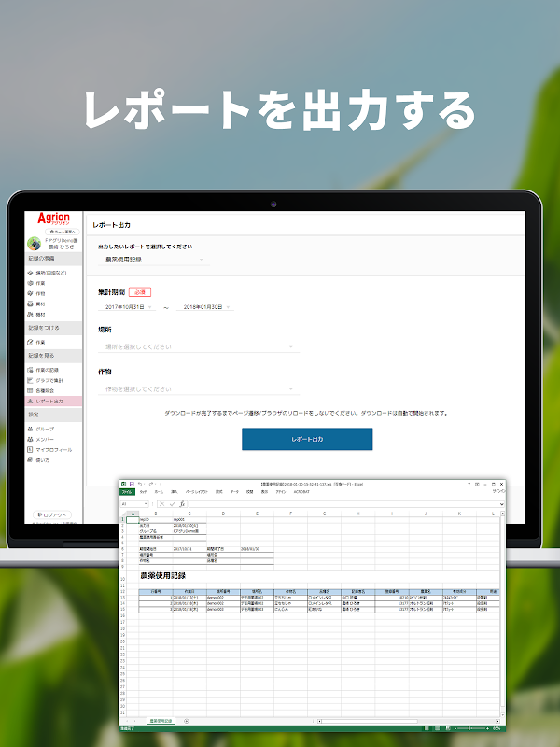Viewport: 560px width, 747px height.
Task: Open the 挿入 ribbon tab in Excel
Action: [175, 492]
